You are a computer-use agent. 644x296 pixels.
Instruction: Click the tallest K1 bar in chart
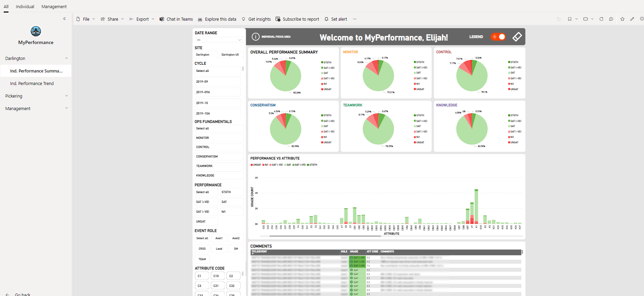476,207
